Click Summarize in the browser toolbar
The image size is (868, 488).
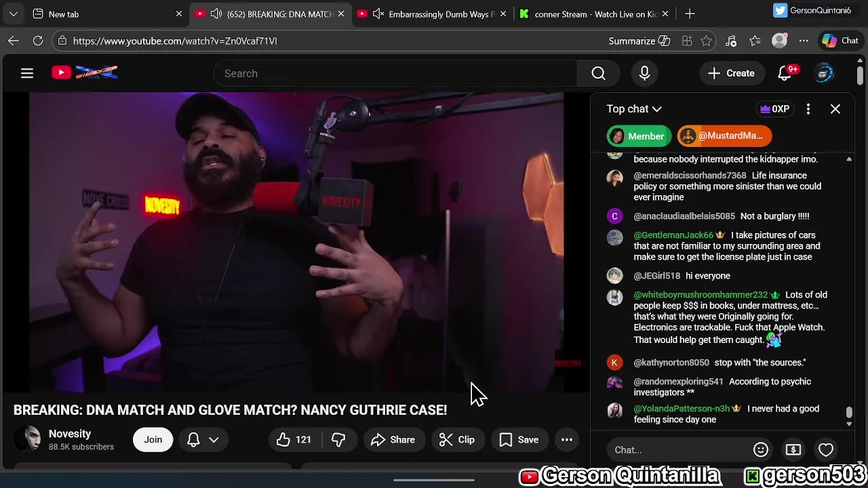point(639,41)
